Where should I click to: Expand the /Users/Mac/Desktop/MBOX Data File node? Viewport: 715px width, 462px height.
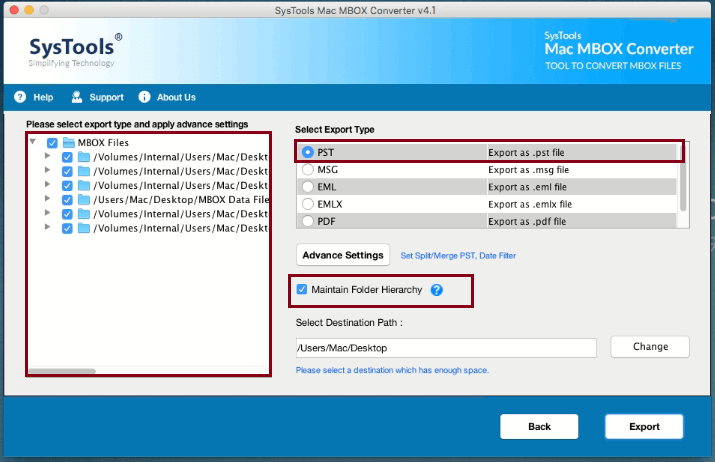(48, 199)
